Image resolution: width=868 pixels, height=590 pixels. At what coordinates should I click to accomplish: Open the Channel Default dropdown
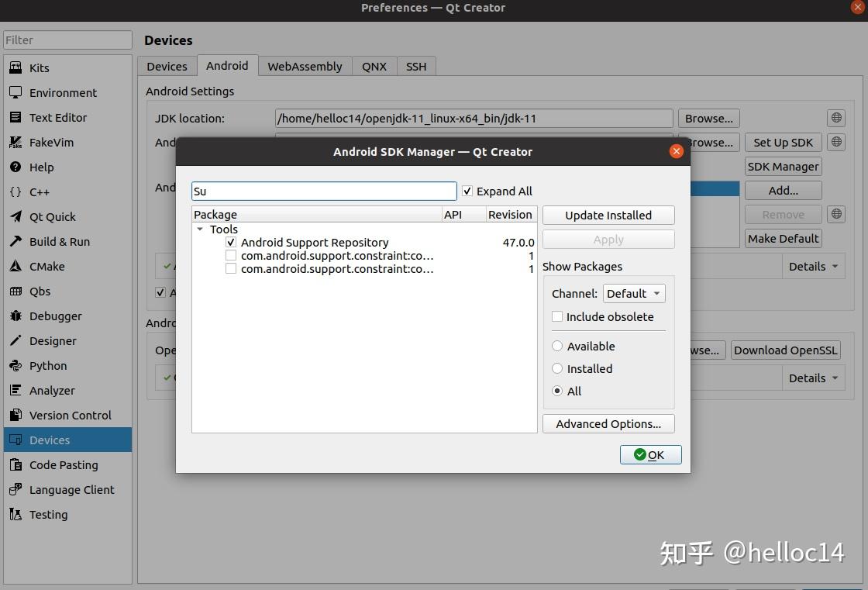pos(633,293)
